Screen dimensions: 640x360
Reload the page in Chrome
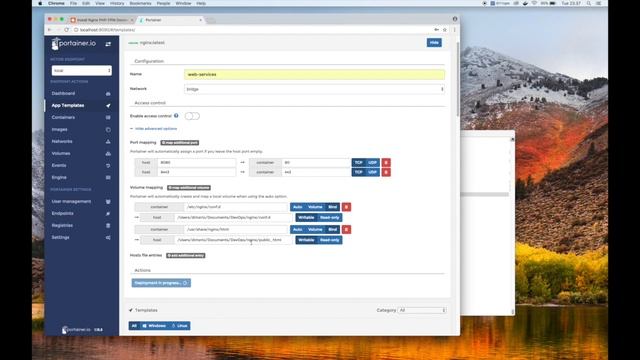[x=67, y=30]
